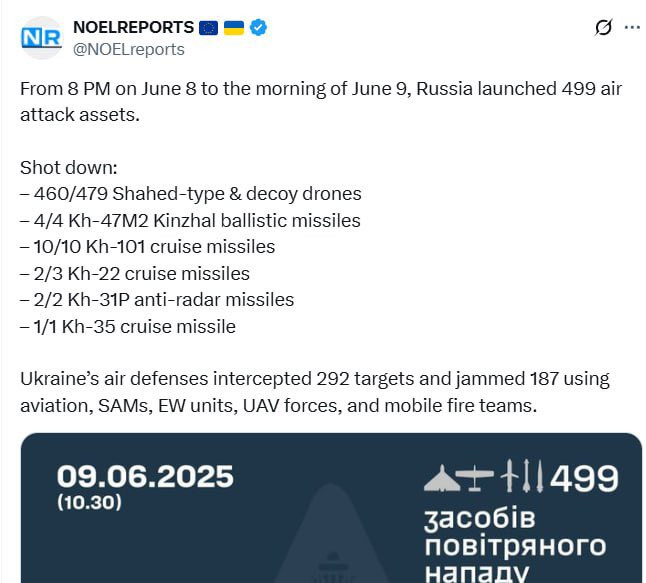Click the (10.30) time label in image
This screenshot has width=646, height=583.
(x=89, y=502)
